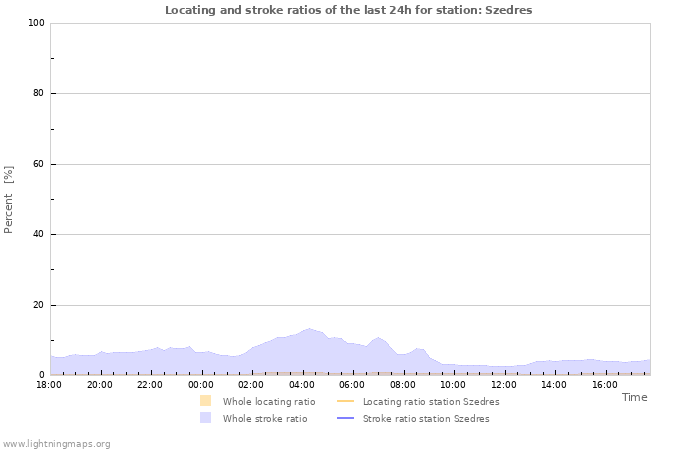Click the 20 value on percent axis
This screenshot has width=700, height=450.
[x=38, y=305]
